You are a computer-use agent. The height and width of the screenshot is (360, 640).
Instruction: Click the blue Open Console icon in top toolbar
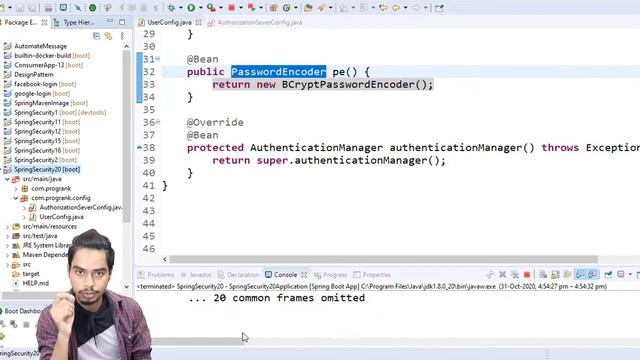click(63, 8)
